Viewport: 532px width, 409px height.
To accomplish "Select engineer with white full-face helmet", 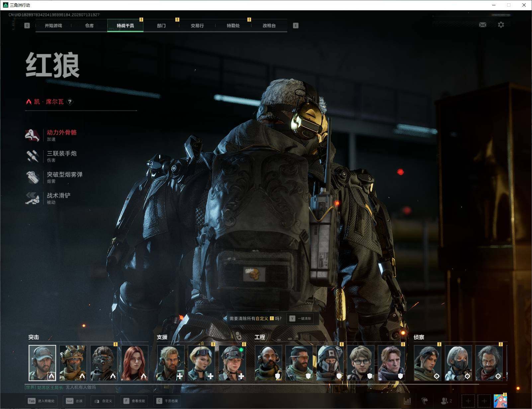I will (x=330, y=363).
